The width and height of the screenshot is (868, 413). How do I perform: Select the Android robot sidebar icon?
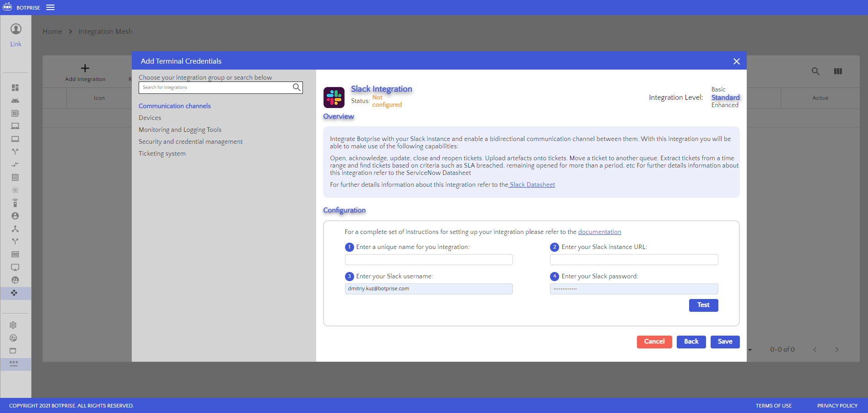15,100
